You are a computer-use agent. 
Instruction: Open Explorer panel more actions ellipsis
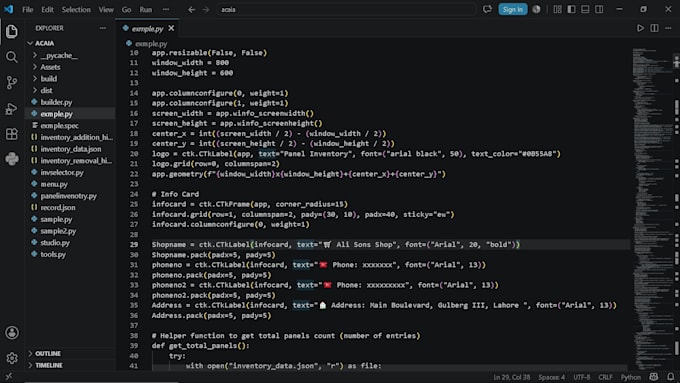(102, 28)
